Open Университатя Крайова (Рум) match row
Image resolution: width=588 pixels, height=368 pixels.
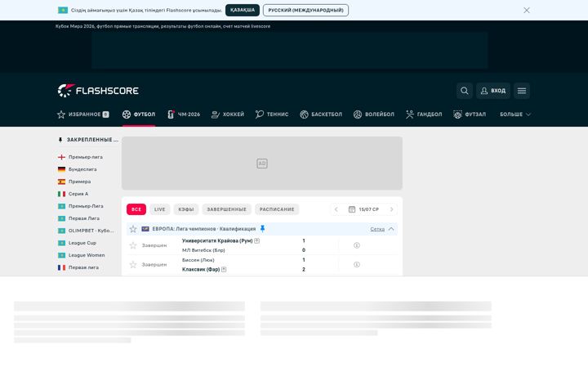[262, 245]
